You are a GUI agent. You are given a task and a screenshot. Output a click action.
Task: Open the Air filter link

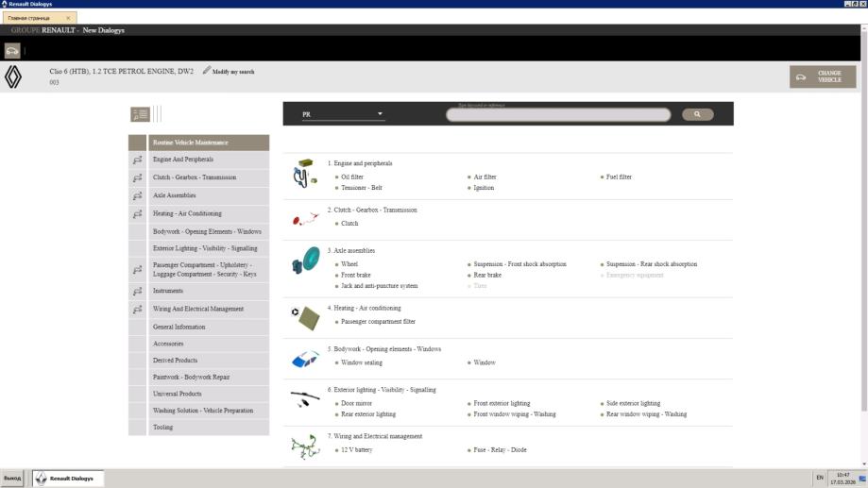(485, 177)
